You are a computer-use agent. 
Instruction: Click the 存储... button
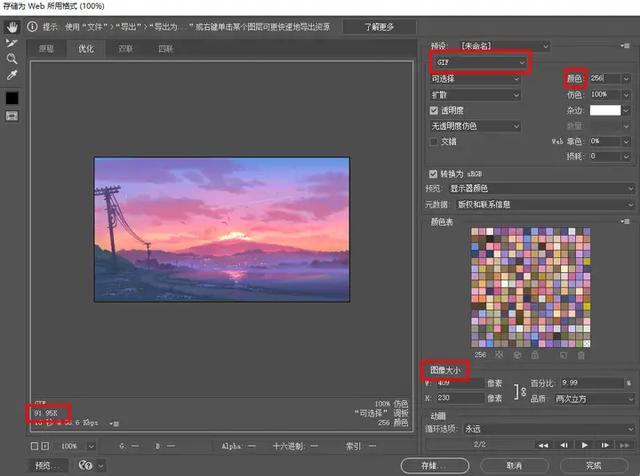(x=435, y=465)
